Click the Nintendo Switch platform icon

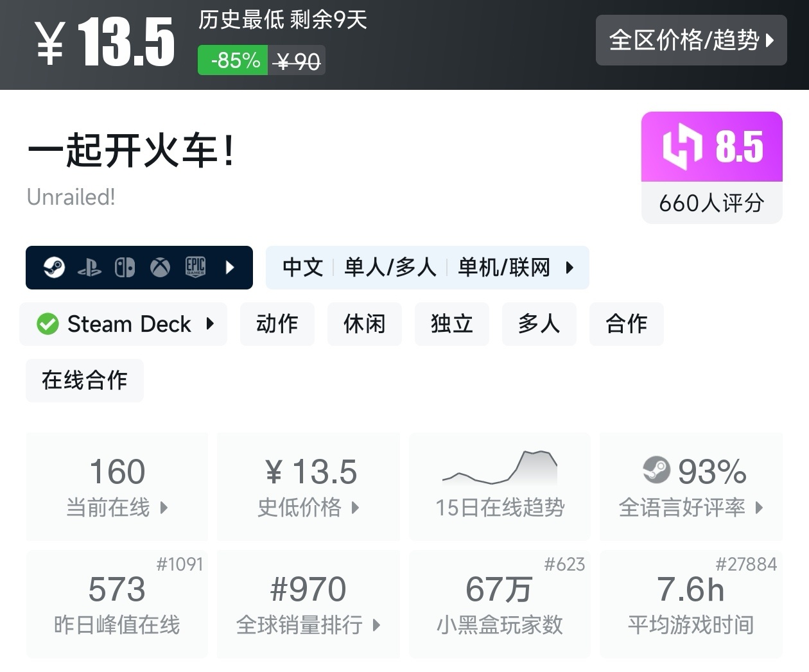pyautogui.click(x=125, y=267)
